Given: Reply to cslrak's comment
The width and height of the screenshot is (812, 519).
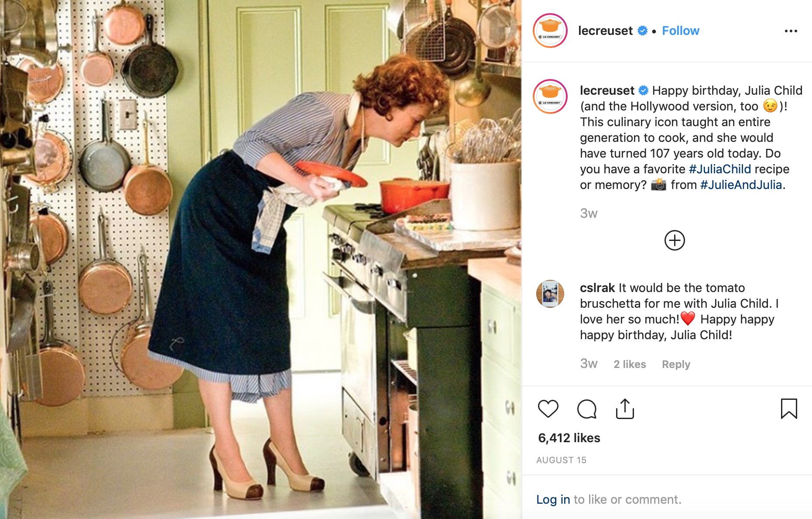Looking at the screenshot, I should tap(676, 364).
